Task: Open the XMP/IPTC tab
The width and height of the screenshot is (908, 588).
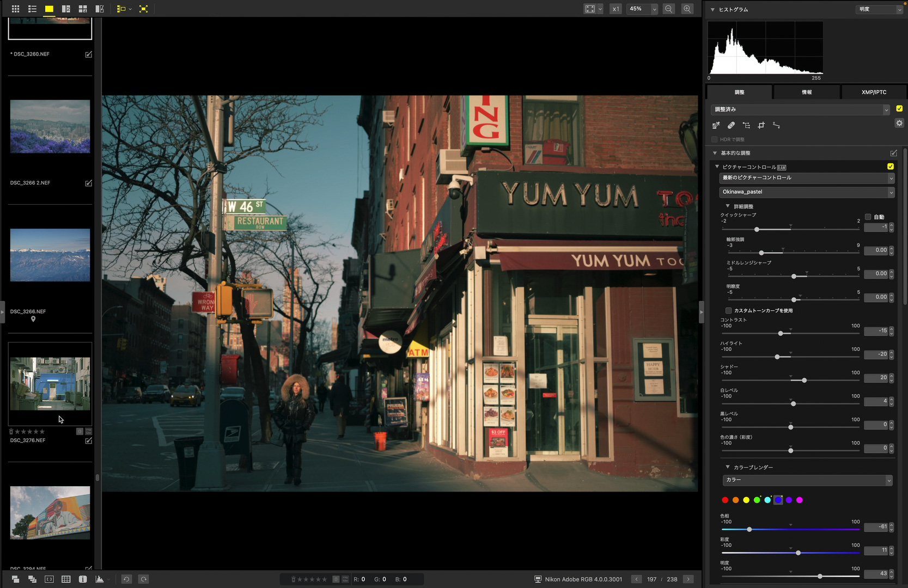Action: (x=874, y=92)
